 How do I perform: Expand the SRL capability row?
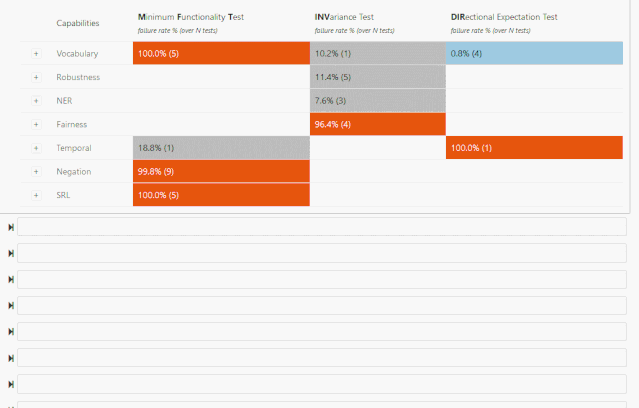pos(36,195)
